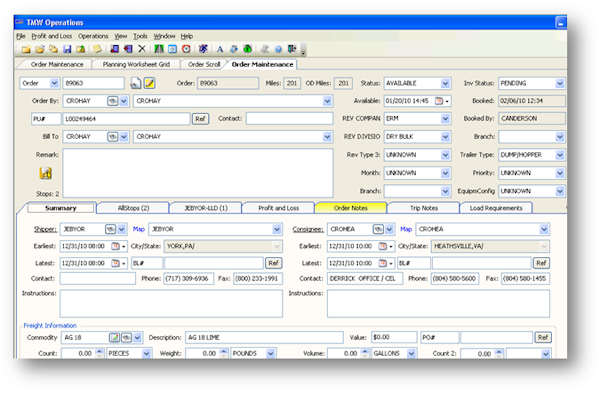The height and width of the screenshot is (394, 600).
Task: Open the Available date calendar picker
Action: 443,101
